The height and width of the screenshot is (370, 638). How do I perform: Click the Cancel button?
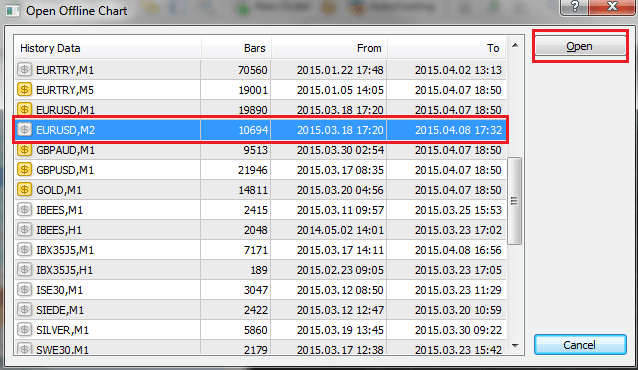(580, 345)
